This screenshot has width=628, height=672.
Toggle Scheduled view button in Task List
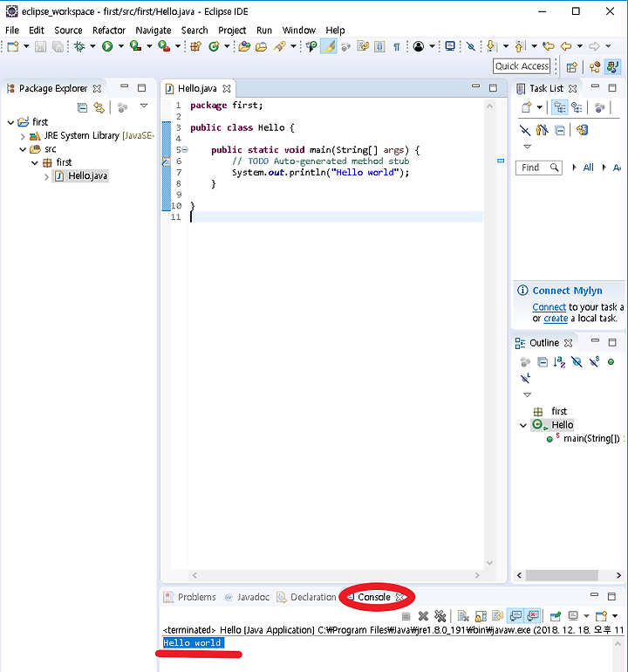(577, 107)
